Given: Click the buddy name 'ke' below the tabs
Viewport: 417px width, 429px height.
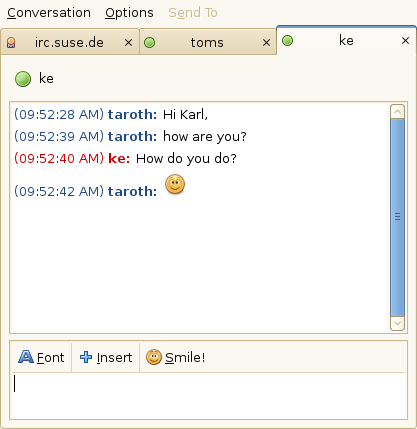Looking at the screenshot, I should tap(46, 79).
